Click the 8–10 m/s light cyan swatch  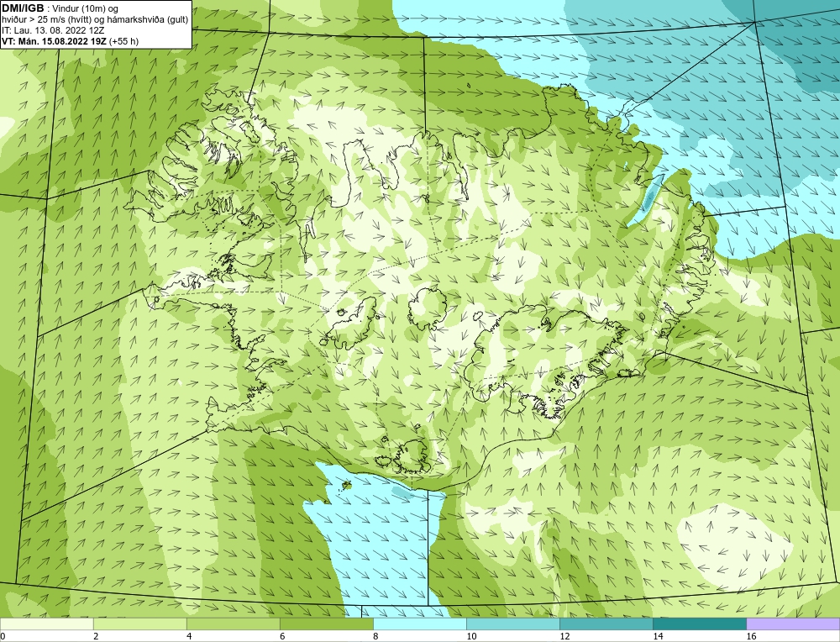pyautogui.click(x=419, y=624)
